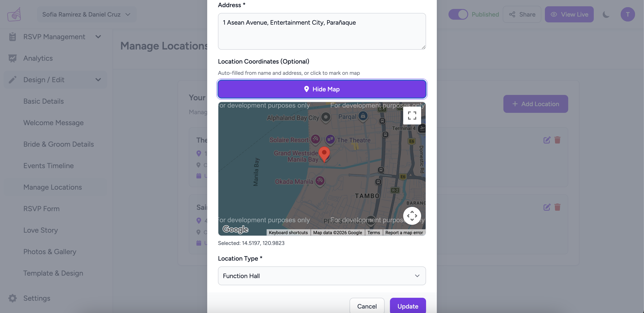
Task: Open Events Timeline page
Action: coord(48,165)
